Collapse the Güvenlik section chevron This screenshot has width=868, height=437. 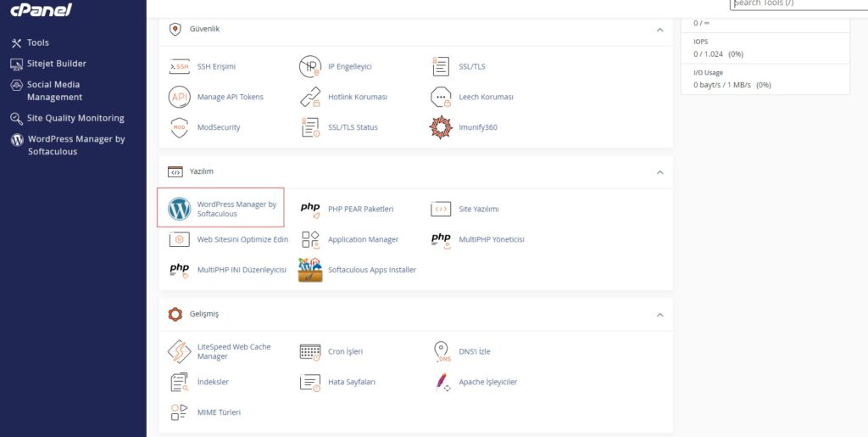pos(659,30)
